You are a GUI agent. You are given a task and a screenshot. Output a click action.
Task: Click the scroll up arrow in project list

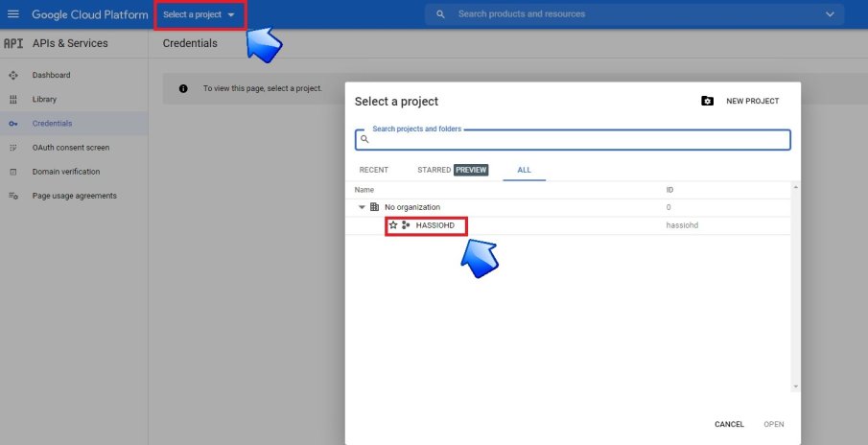point(795,188)
